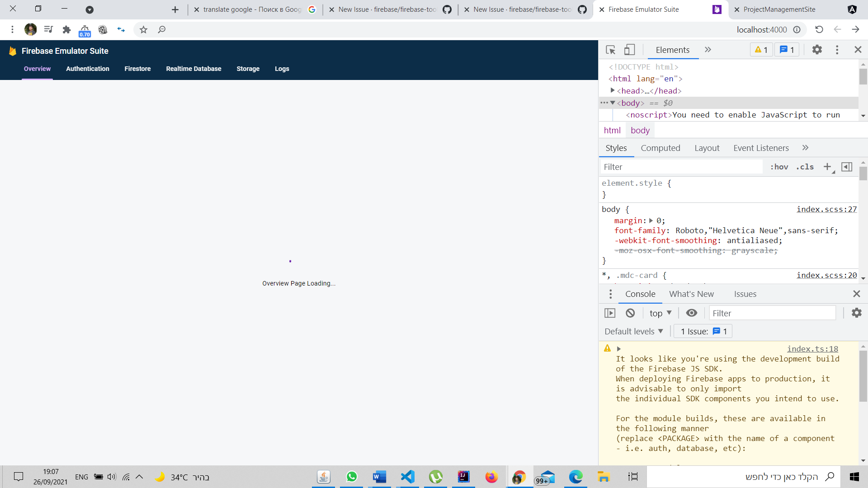Viewport: 868px width, 488px height.
Task: Show the console sidebar
Action: pyautogui.click(x=610, y=313)
